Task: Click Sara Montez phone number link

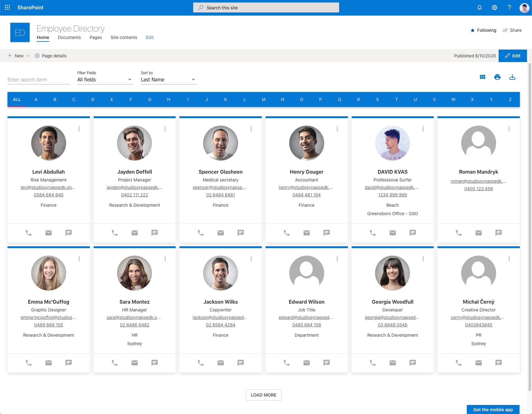Action: [x=134, y=325]
